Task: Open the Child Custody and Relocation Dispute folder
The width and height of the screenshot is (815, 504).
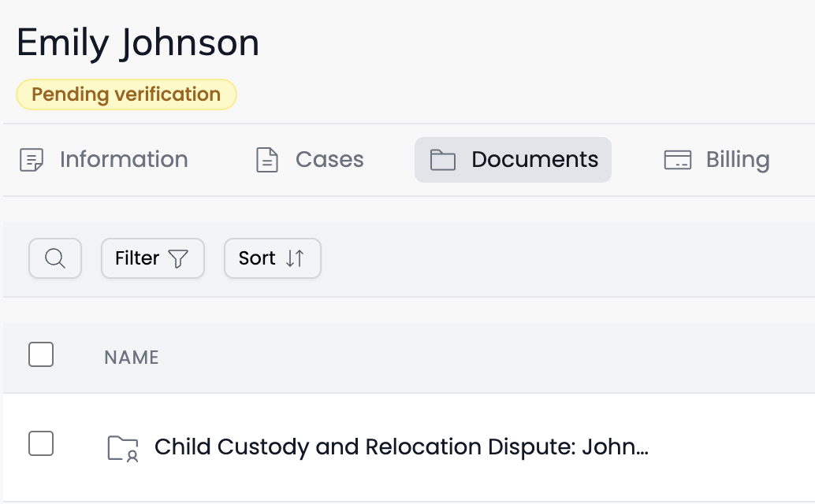Action: pyautogui.click(x=400, y=447)
